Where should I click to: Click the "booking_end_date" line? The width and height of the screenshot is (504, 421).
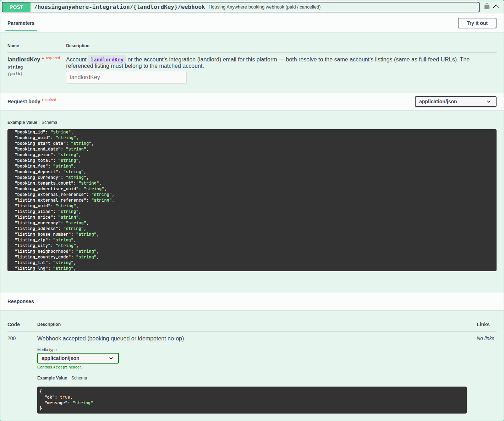[x=52, y=149]
